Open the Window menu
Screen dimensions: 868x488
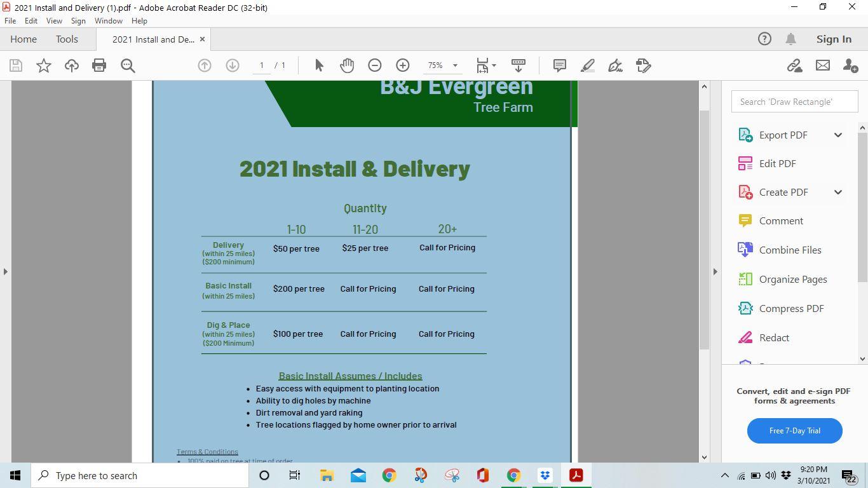pyautogui.click(x=108, y=21)
